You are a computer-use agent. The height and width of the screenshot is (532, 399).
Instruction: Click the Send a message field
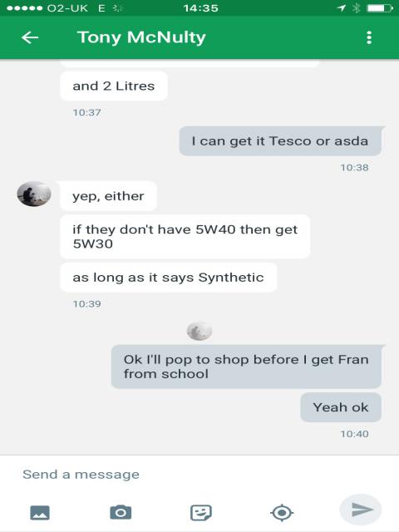199,475
